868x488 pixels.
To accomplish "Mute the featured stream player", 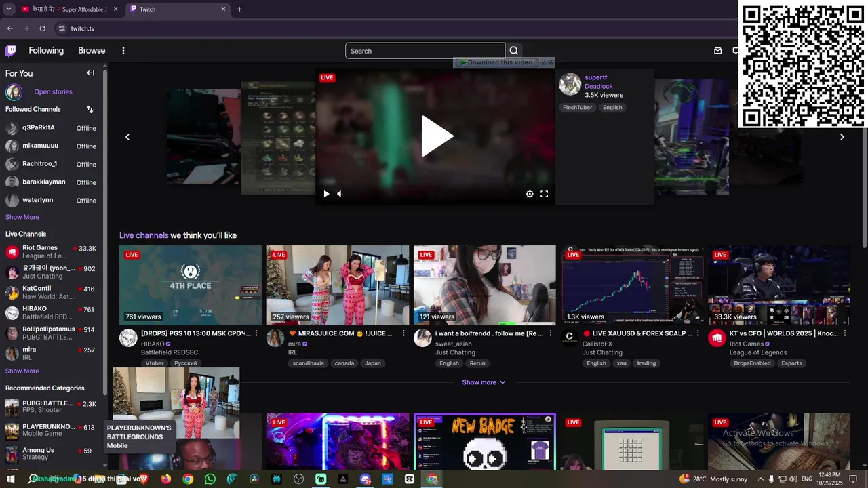I will click(340, 194).
